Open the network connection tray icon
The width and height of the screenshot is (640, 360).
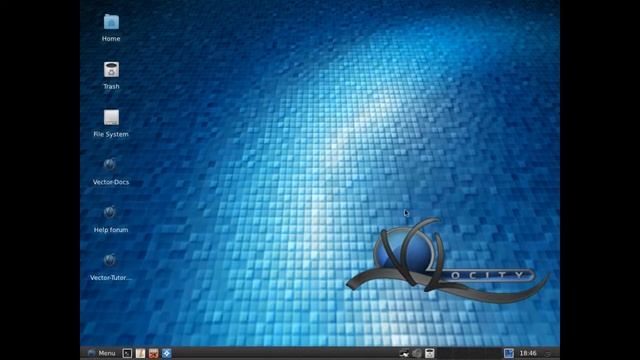coord(404,353)
